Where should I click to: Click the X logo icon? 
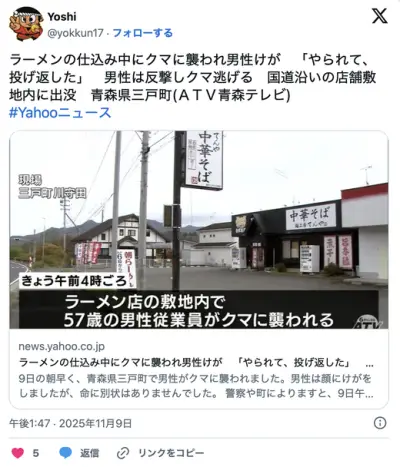[x=380, y=16]
